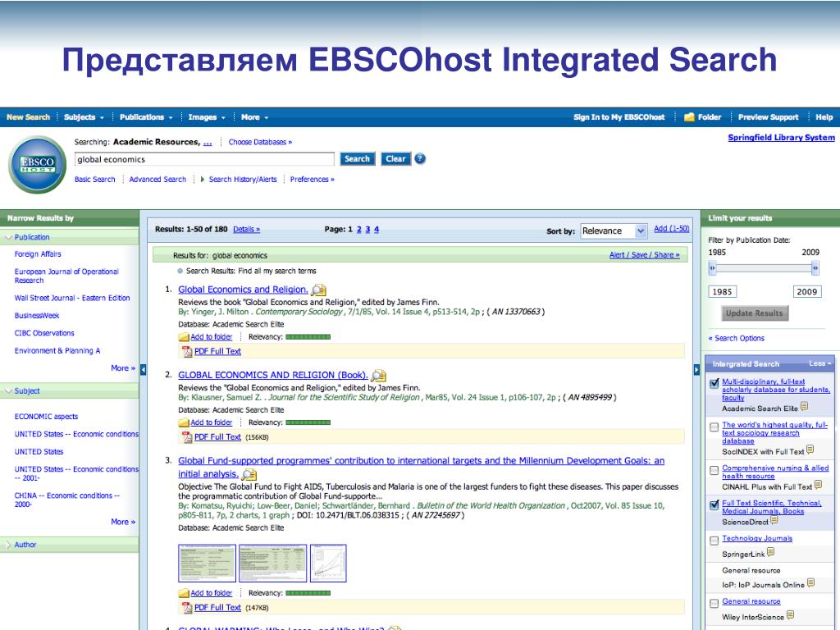
Task: Check the CINAHL Plus with Full Text checkbox
Action: coord(714,470)
